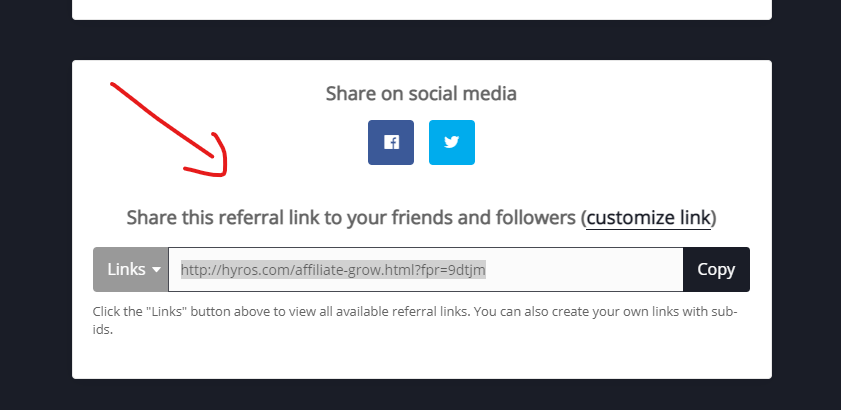Image resolution: width=841 pixels, height=410 pixels.
Task: Select the highlighted hyros.com affiliate URL text
Action: 333,269
